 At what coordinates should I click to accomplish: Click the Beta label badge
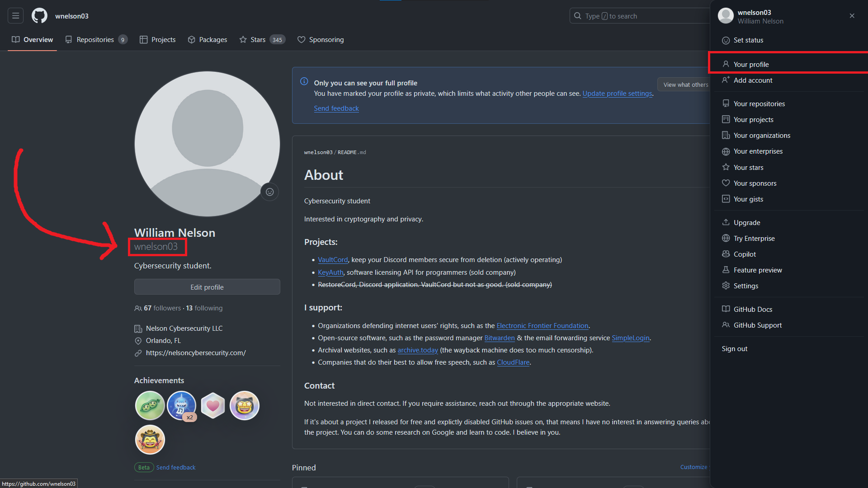click(x=144, y=467)
